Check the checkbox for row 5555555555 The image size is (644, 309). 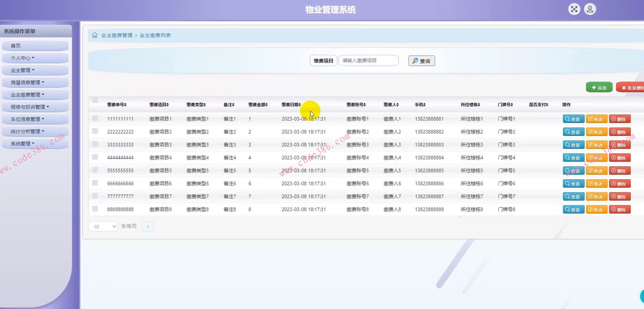click(95, 170)
